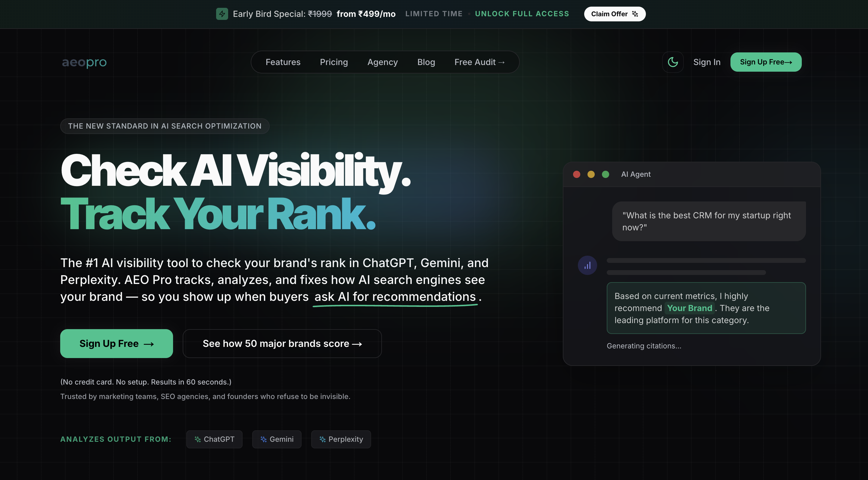This screenshot has height=480, width=868.
Task: Open the aeopro logo home link
Action: coord(84,62)
